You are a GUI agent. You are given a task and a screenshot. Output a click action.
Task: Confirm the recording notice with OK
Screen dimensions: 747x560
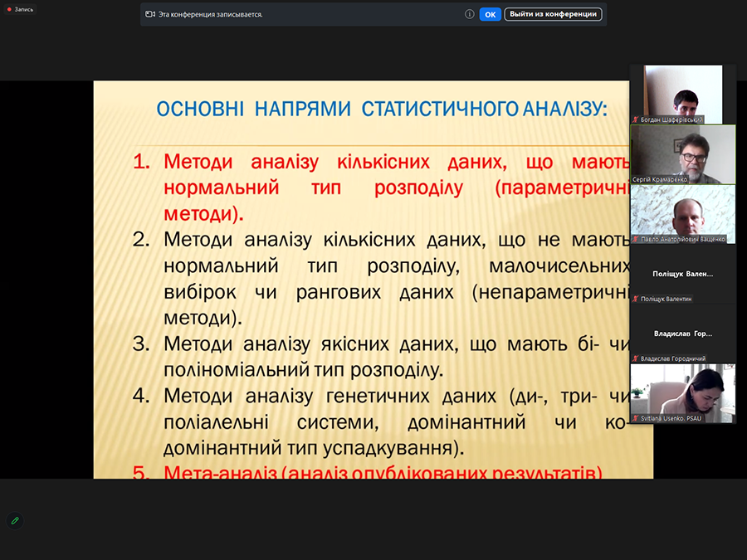click(491, 14)
